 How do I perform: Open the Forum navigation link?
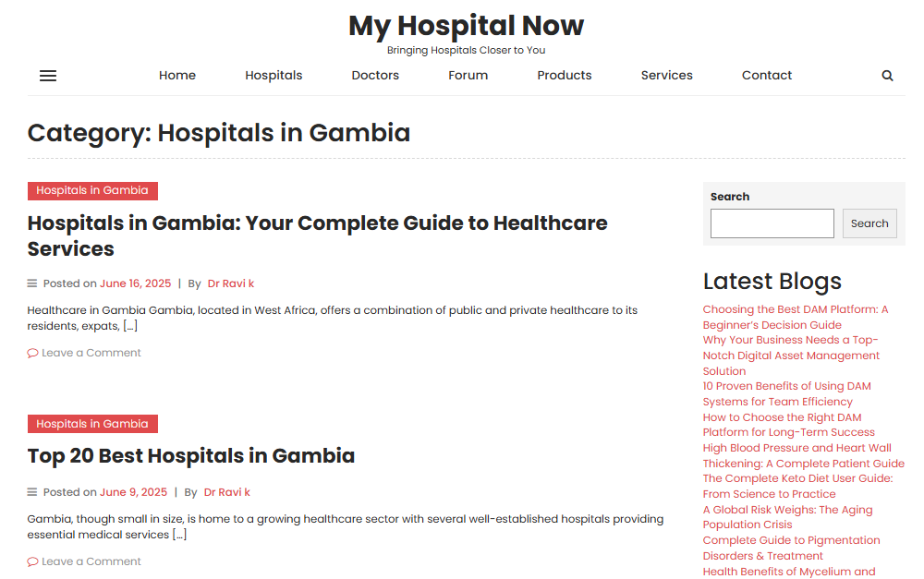(468, 76)
